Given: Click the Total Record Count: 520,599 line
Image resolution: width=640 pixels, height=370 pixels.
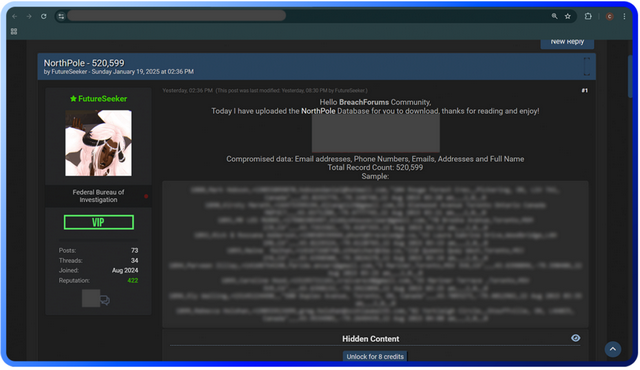Looking at the screenshot, I should 375,168.
